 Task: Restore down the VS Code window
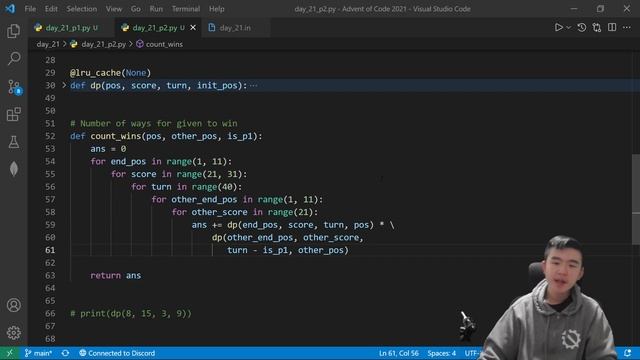pyautogui.click(x=600, y=9)
